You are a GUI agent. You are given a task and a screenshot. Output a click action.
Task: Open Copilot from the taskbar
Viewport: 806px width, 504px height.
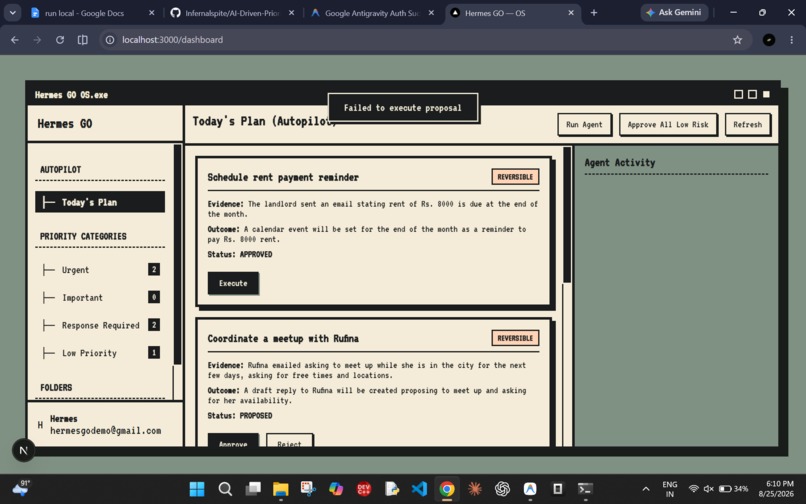click(x=336, y=489)
